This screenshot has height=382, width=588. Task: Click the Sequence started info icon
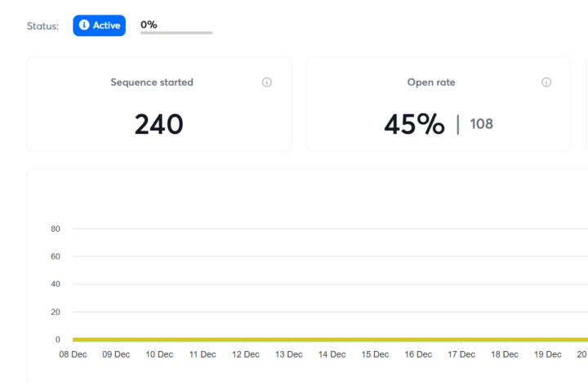(x=267, y=82)
